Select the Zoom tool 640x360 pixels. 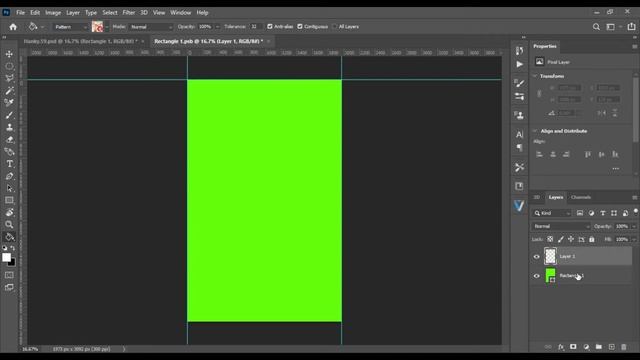pyautogui.click(x=9, y=224)
